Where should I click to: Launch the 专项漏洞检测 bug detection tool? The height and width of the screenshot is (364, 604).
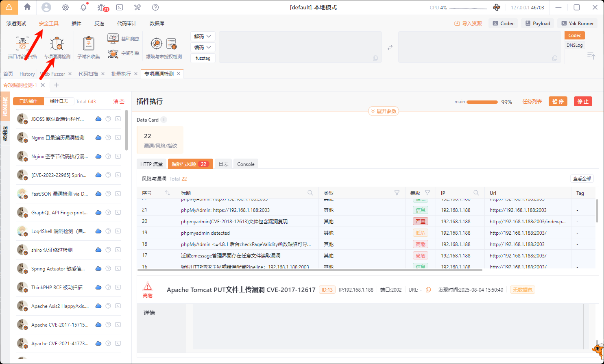[x=57, y=46]
